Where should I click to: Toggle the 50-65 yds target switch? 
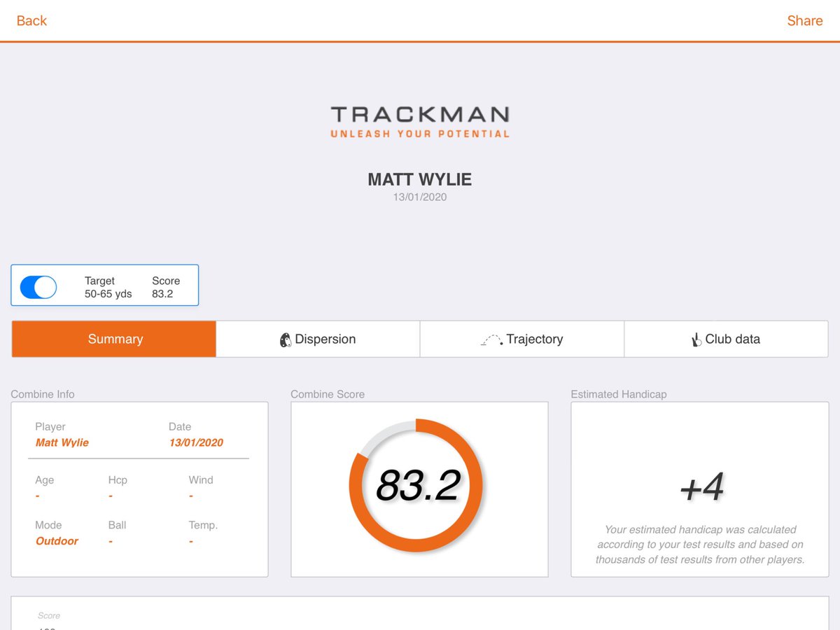(38, 287)
